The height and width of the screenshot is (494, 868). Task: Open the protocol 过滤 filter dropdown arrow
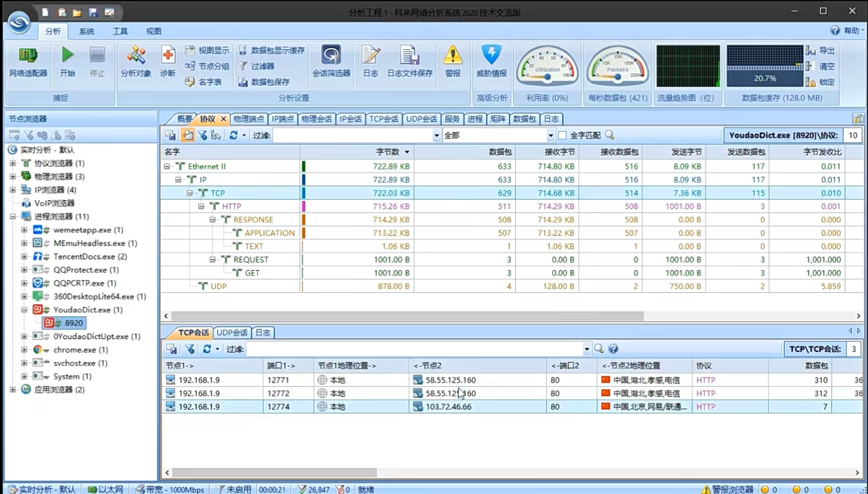[x=436, y=135]
